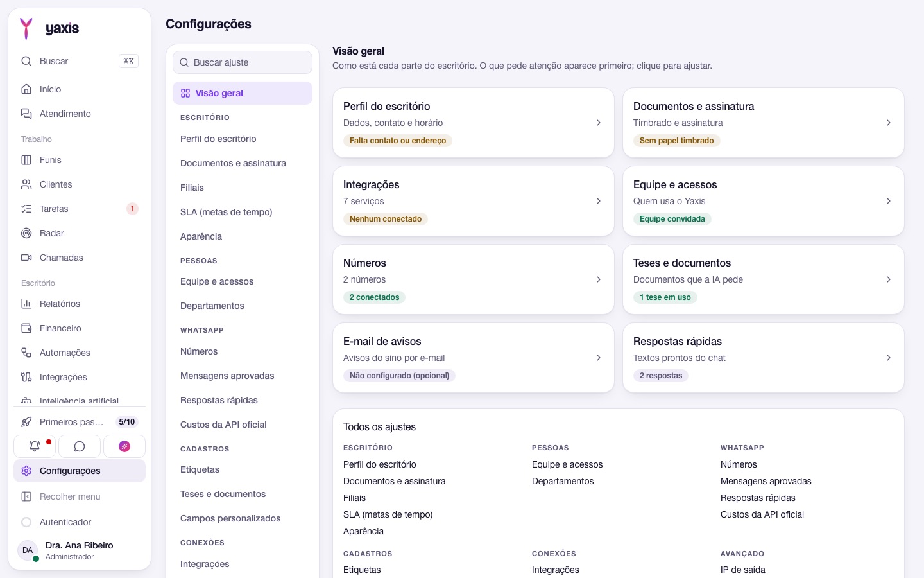Select Visão geral in settings menu

pyautogui.click(x=243, y=93)
